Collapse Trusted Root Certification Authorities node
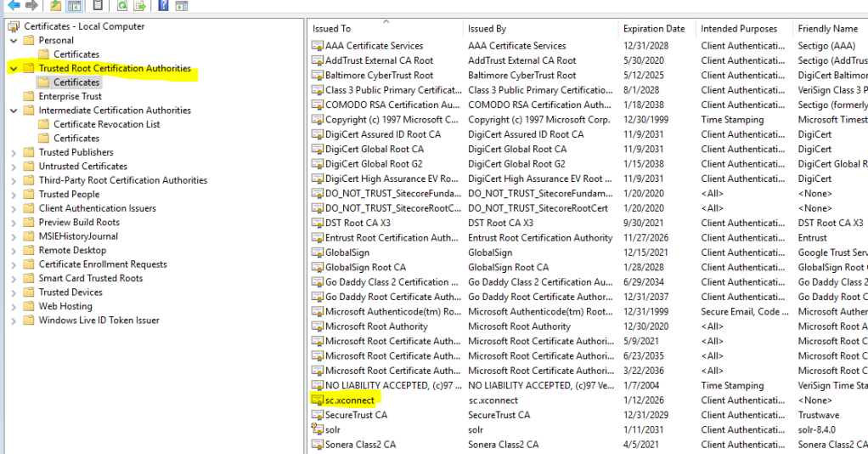The width and height of the screenshot is (868, 454). [14, 69]
